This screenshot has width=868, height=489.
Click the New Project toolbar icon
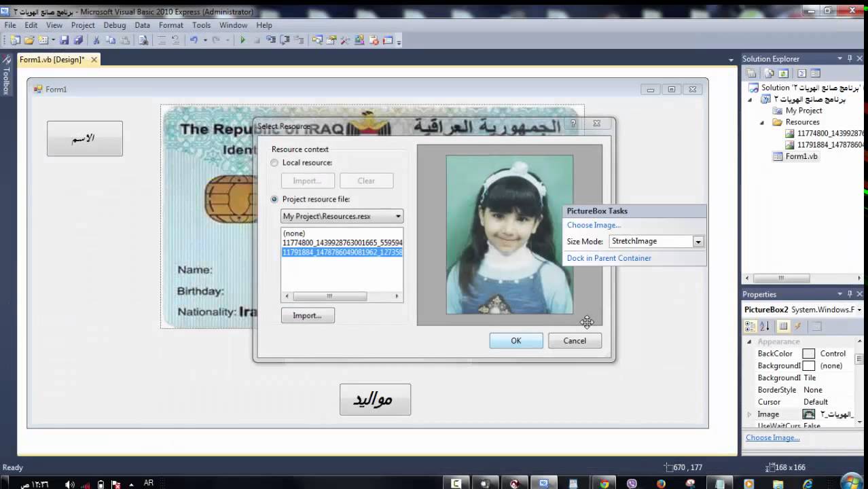pyautogui.click(x=15, y=40)
